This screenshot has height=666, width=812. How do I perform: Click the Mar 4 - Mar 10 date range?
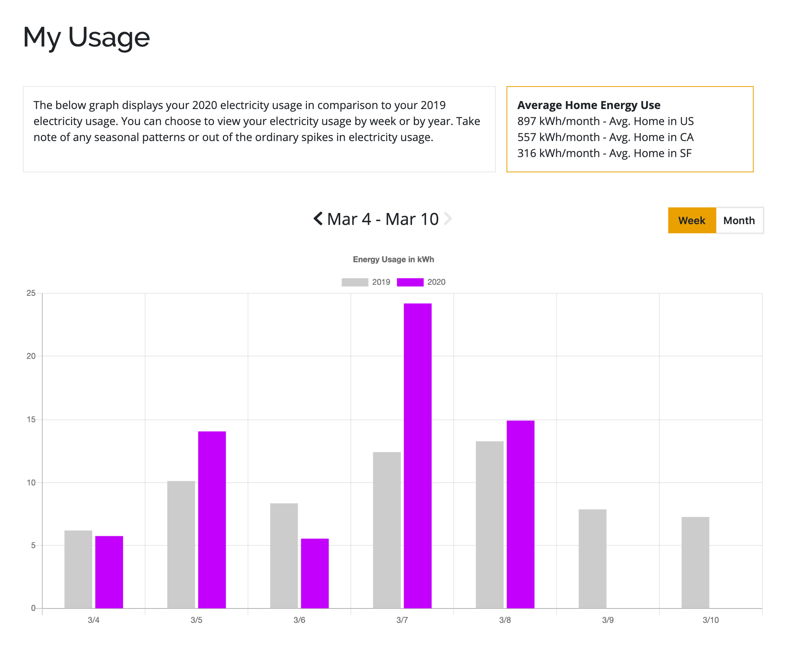pyautogui.click(x=383, y=219)
